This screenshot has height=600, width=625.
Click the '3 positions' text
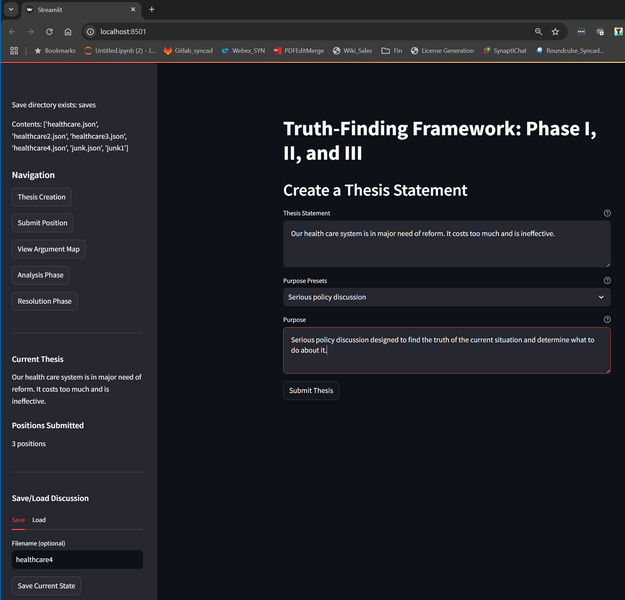(x=29, y=444)
